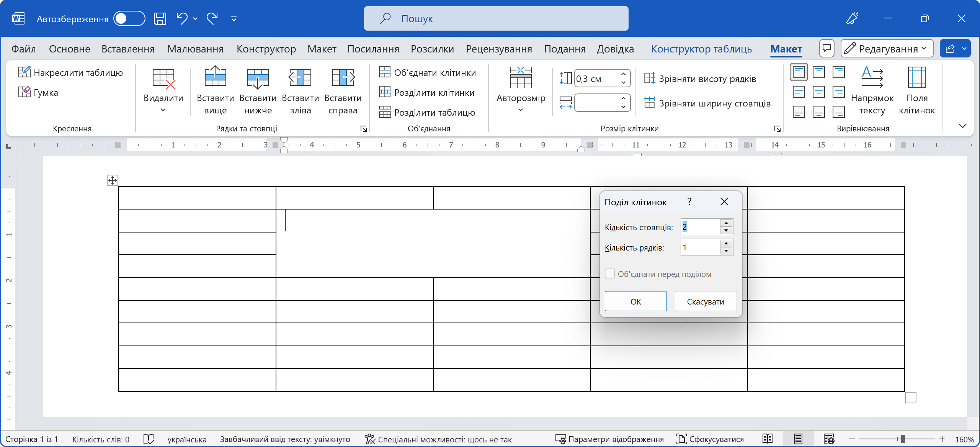Click Cancel (Скасувати) in the dialog
The image size is (980, 447).
705,301
